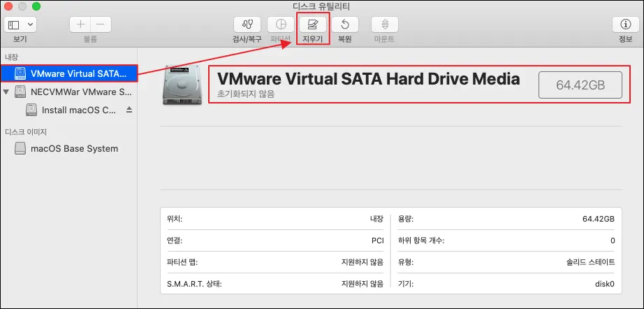Click the remove volume minus button
The image size is (644, 309).
coord(101,24)
